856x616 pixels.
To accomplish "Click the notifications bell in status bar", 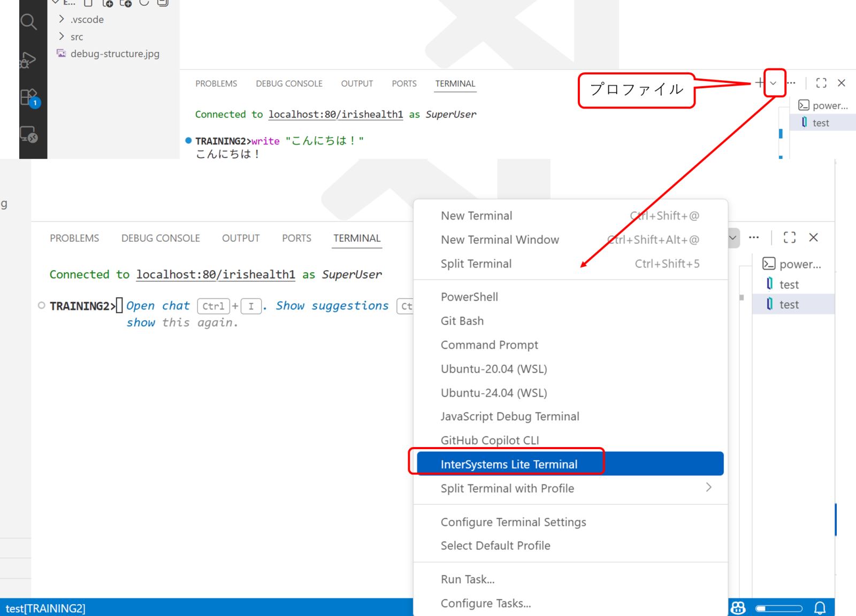I will point(820,608).
